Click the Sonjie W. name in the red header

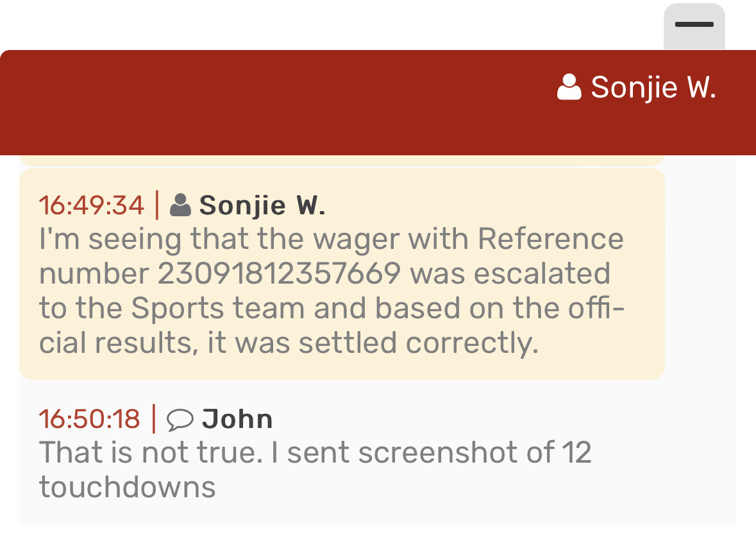click(x=653, y=87)
